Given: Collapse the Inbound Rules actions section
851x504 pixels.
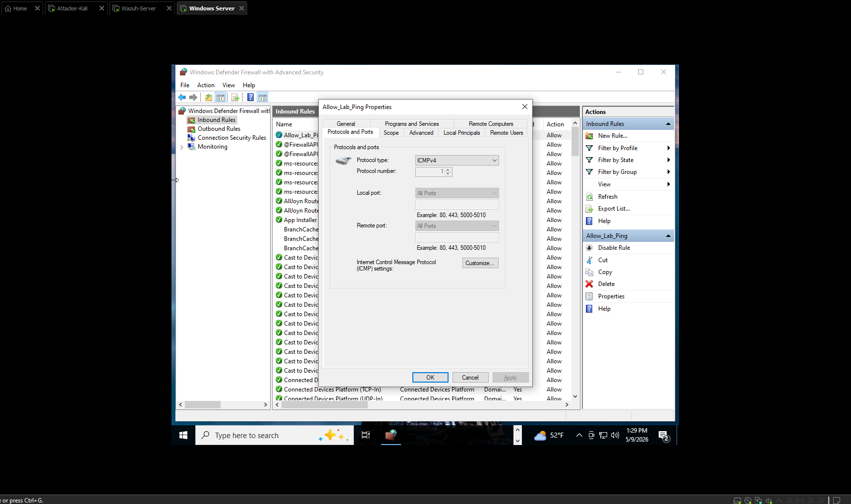Looking at the screenshot, I should 668,124.
